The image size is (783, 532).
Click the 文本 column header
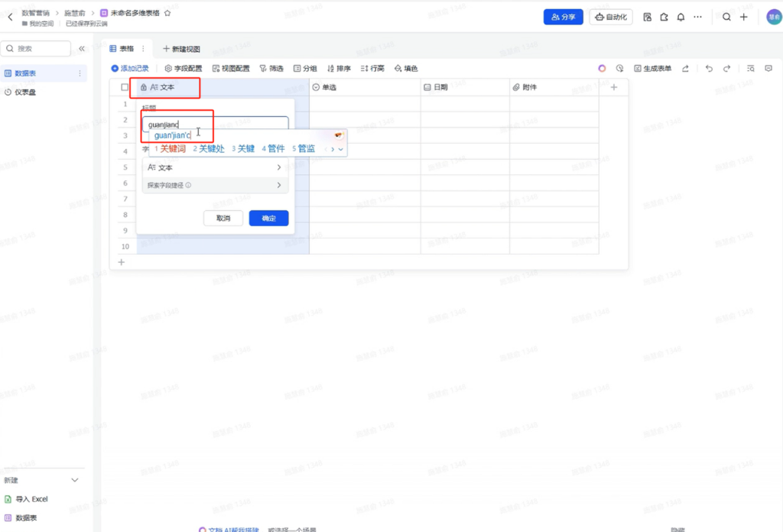[223, 87]
